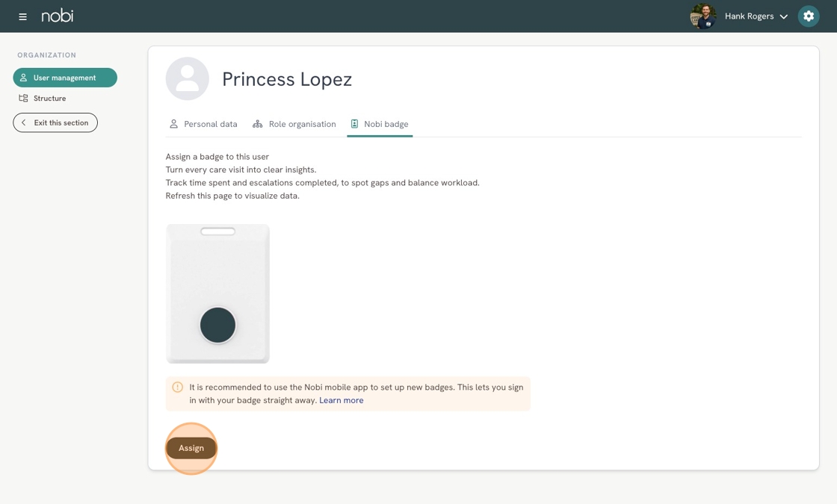
Task: Click Princess Lopez's avatar placeholder
Action: coord(188,79)
